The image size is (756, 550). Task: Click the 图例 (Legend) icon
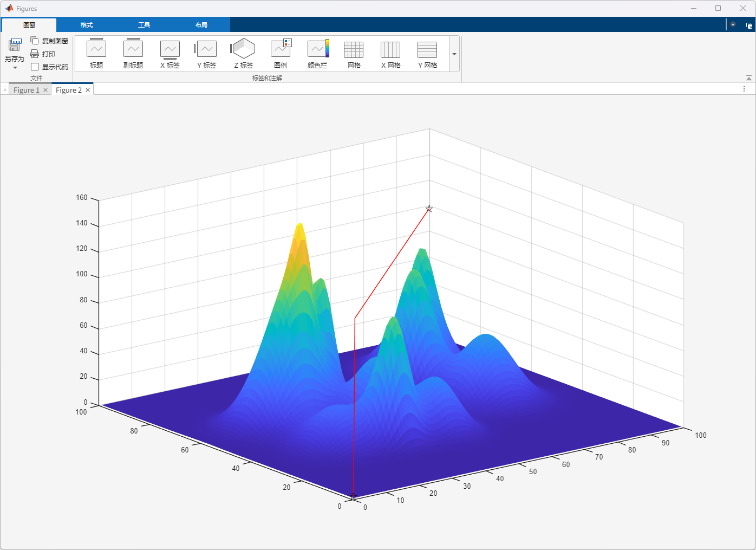point(281,49)
